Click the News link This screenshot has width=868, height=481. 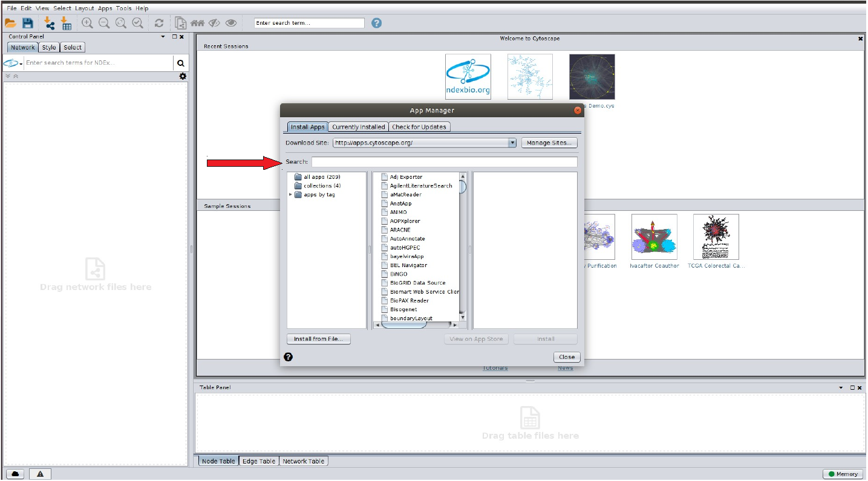(x=566, y=368)
